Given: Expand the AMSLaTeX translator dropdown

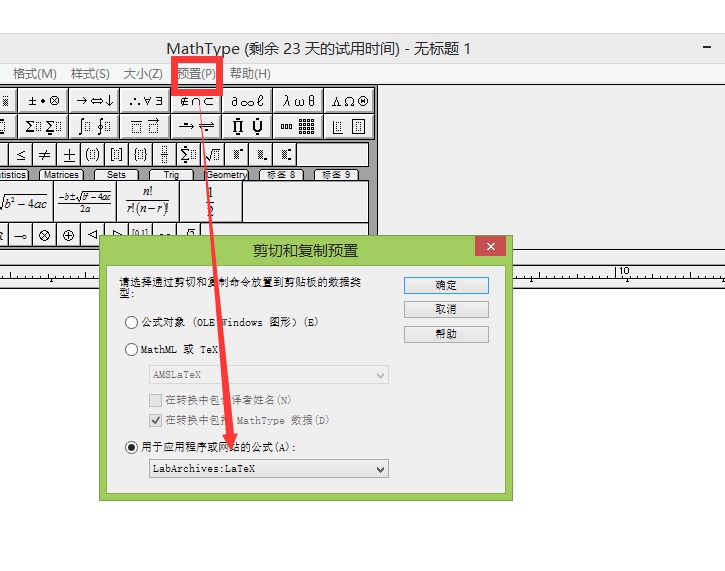Looking at the screenshot, I should pyautogui.click(x=269, y=375).
